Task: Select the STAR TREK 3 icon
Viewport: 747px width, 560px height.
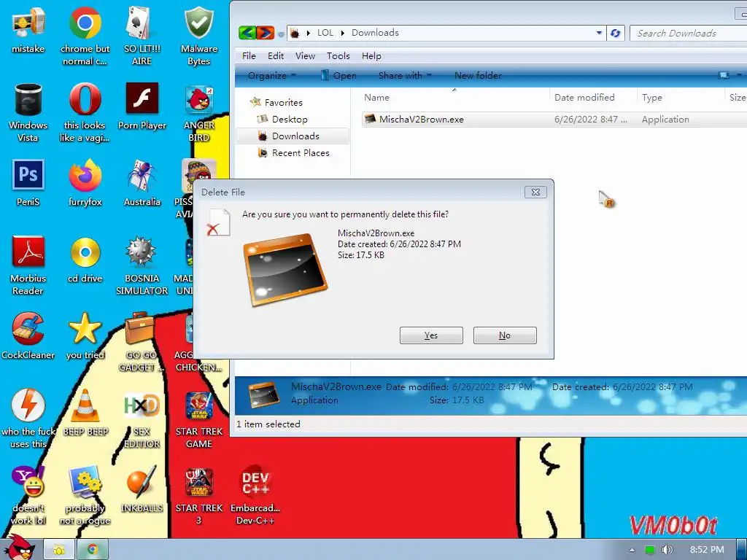Action: pyautogui.click(x=198, y=495)
